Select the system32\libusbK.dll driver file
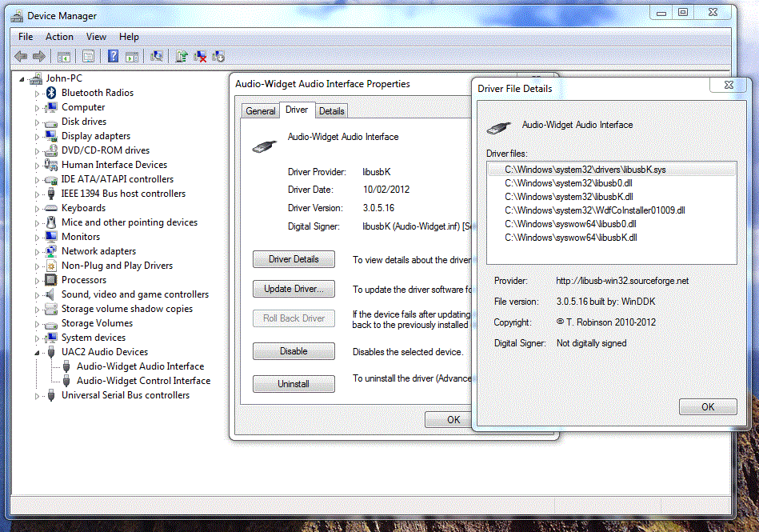 click(569, 197)
